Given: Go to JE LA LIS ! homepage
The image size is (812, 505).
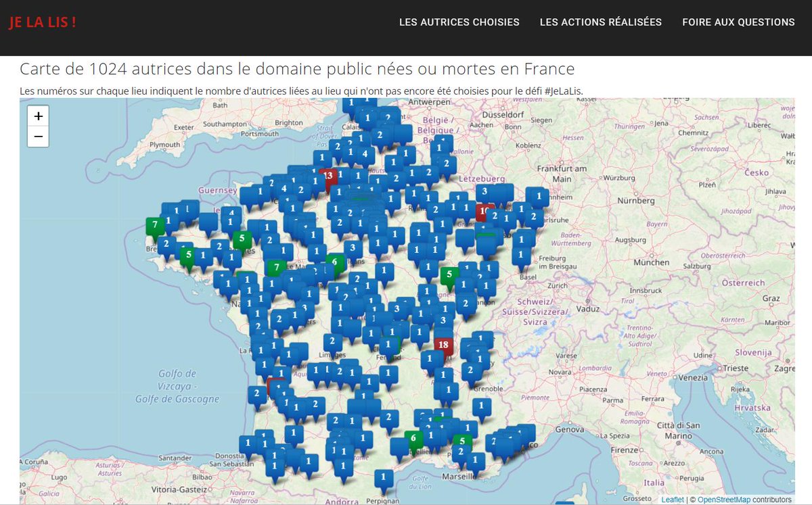Looking at the screenshot, I should click(x=42, y=22).
